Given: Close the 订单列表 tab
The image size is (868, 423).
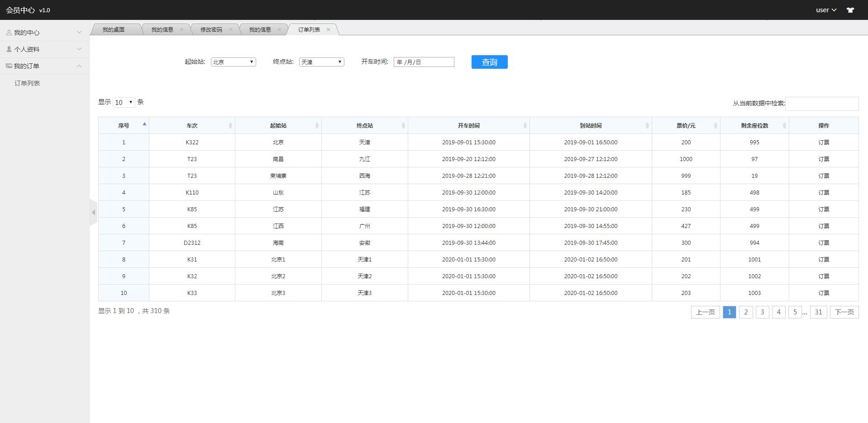Looking at the screenshot, I should point(329,30).
